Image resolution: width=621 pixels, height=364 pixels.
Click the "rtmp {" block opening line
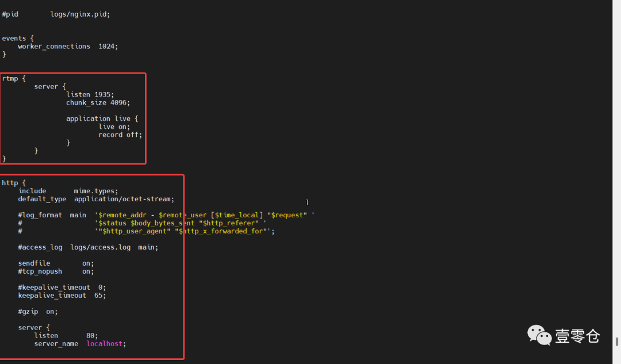click(14, 78)
